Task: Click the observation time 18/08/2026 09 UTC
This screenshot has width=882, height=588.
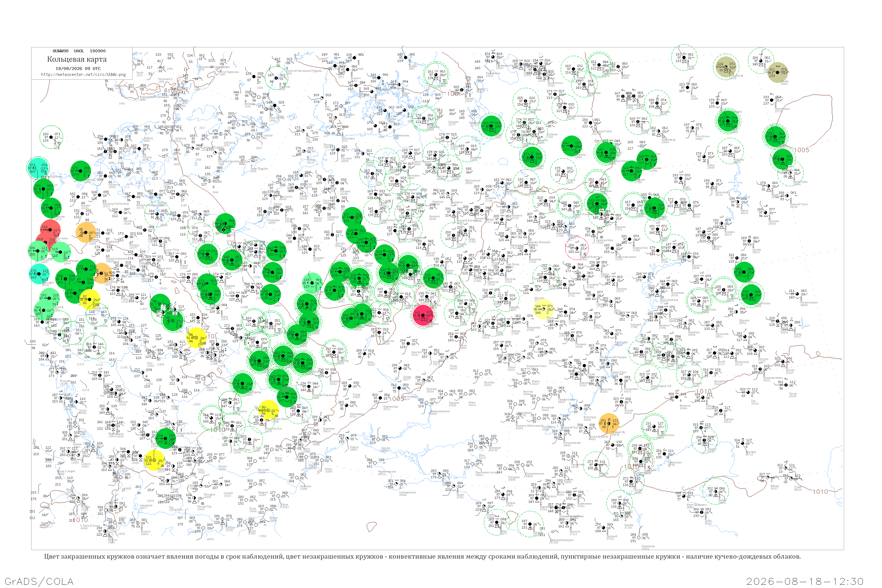Action: point(78,69)
